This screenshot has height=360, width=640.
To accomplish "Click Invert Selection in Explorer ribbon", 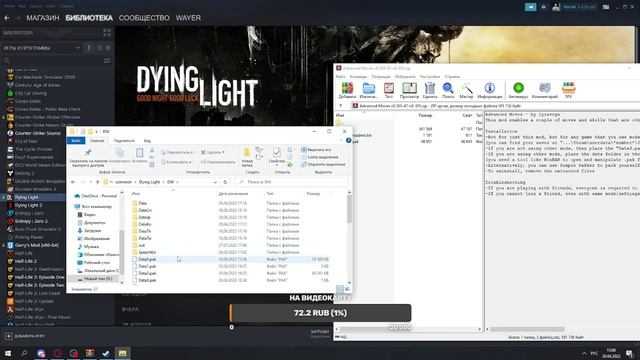I will tap(323, 164).
